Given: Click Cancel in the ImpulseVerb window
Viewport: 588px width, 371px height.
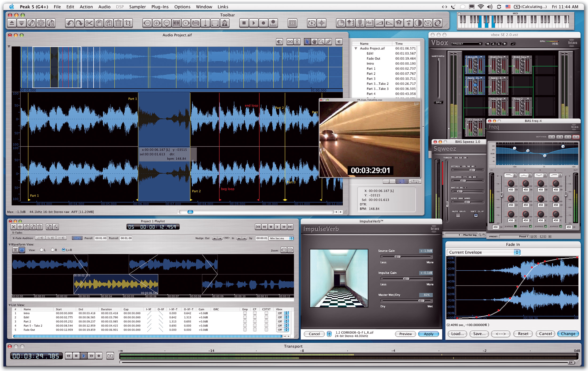Looking at the screenshot, I should click(314, 334).
